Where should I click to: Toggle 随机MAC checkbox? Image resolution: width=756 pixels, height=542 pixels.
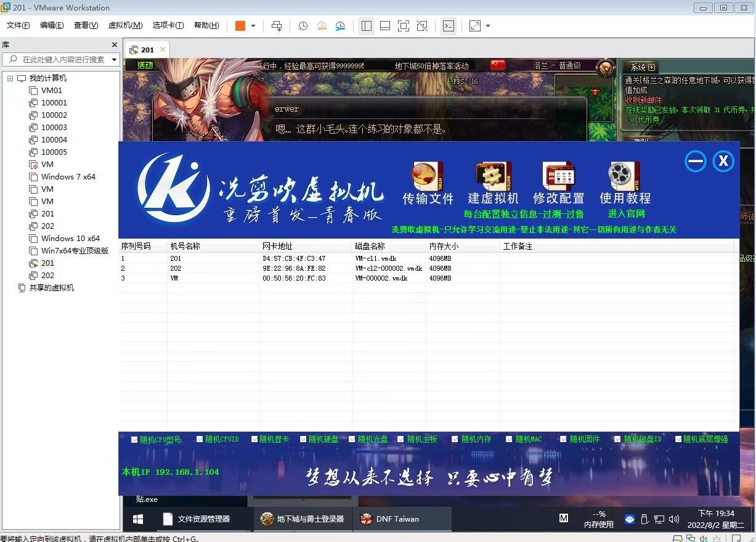coord(510,440)
